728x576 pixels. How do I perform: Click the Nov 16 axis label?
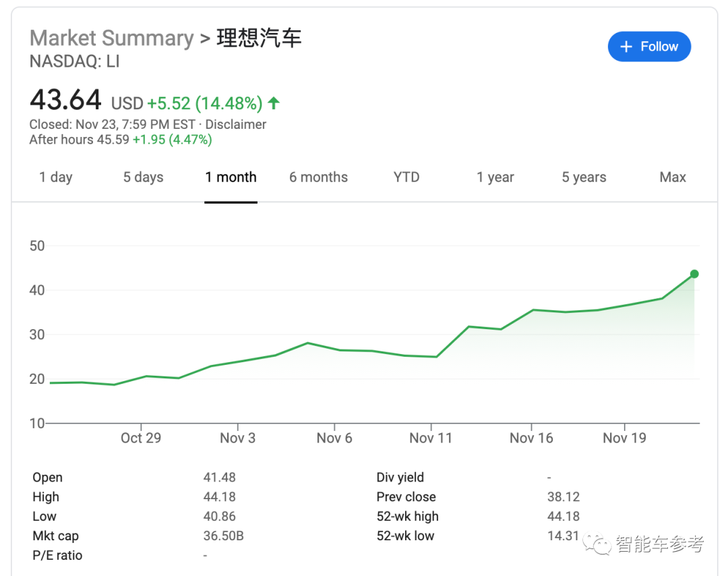532,438
